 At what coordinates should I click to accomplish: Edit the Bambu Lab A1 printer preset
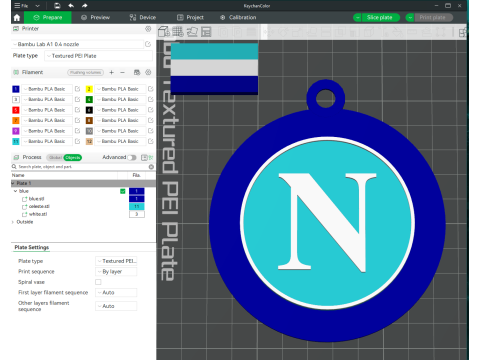pyautogui.click(x=148, y=44)
